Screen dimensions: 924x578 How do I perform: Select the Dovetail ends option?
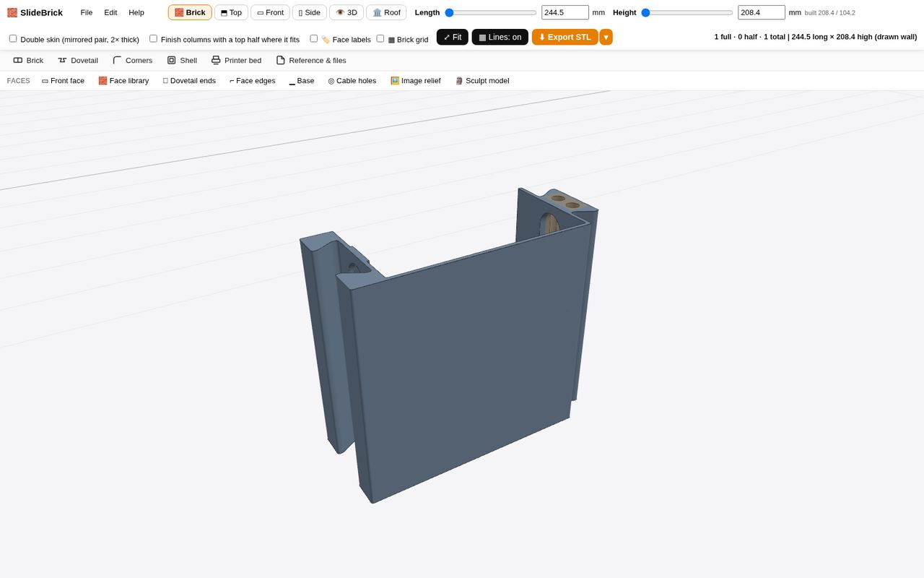[x=189, y=81]
